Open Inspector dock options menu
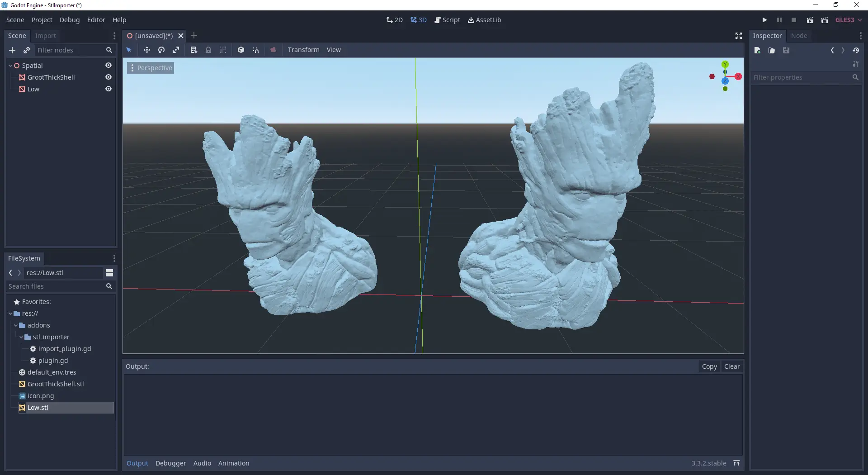 point(860,36)
